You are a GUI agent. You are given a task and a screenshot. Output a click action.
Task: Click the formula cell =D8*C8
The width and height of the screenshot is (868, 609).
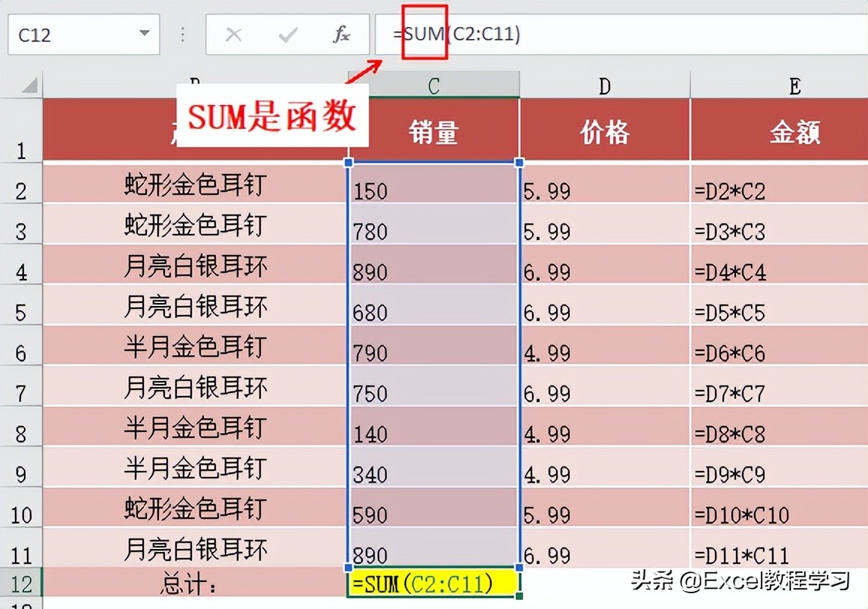pos(780,426)
